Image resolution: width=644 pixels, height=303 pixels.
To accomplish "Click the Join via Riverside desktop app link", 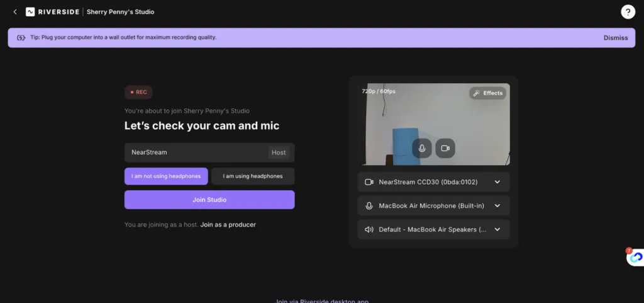I will click(321, 300).
